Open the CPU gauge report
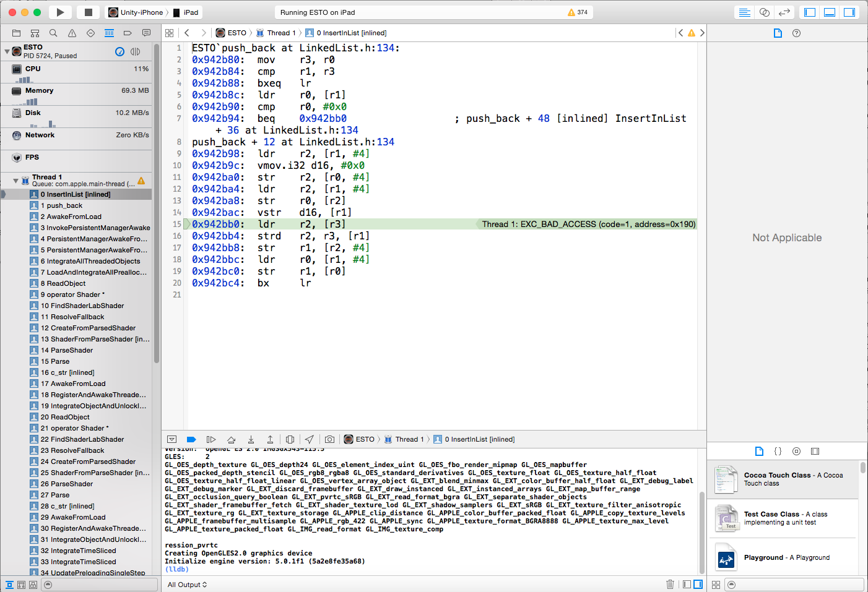 [76, 73]
